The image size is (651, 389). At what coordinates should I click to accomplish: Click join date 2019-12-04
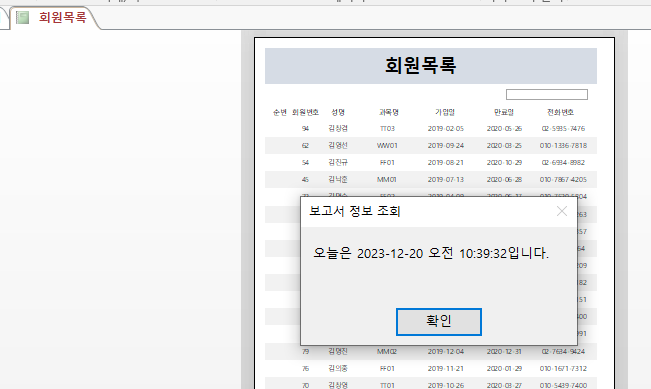[x=445, y=352]
